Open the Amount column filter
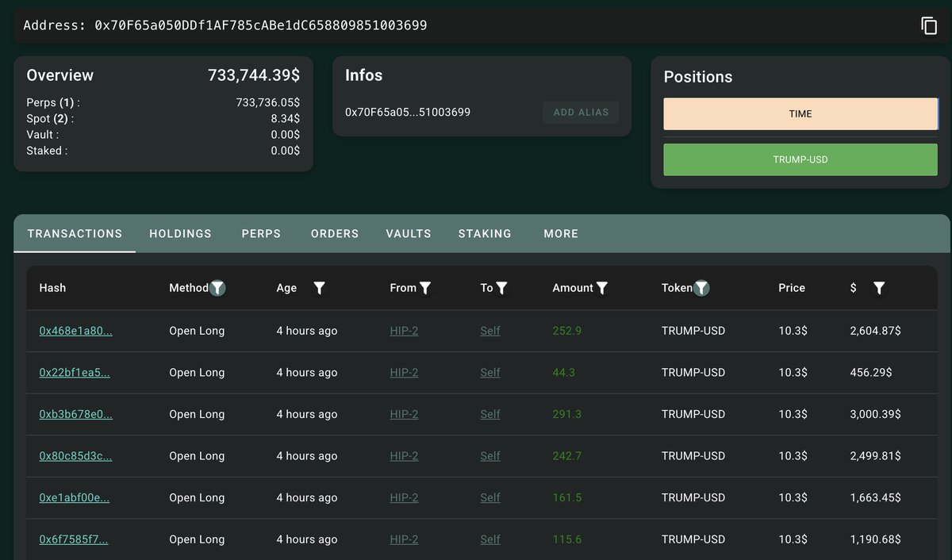952x560 pixels. tap(602, 288)
